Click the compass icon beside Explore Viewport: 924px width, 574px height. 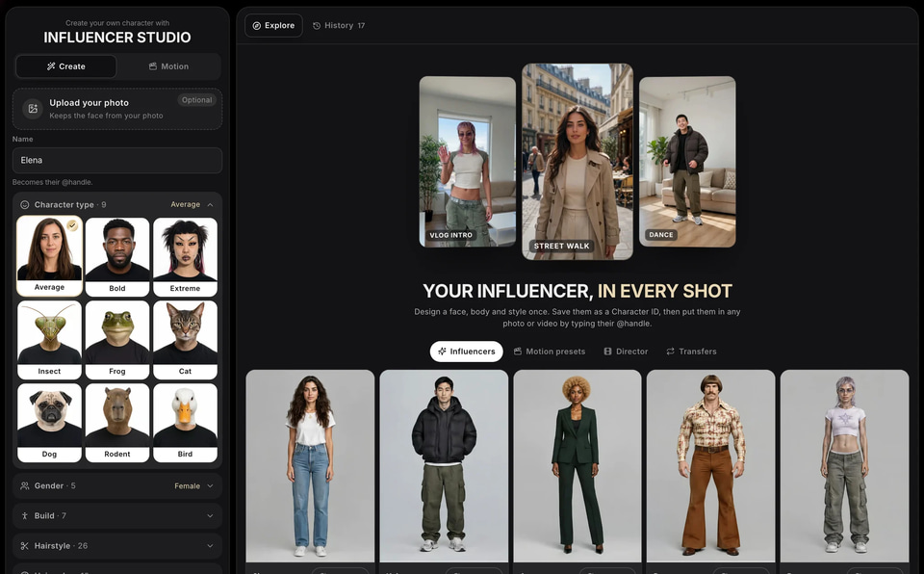coord(256,26)
